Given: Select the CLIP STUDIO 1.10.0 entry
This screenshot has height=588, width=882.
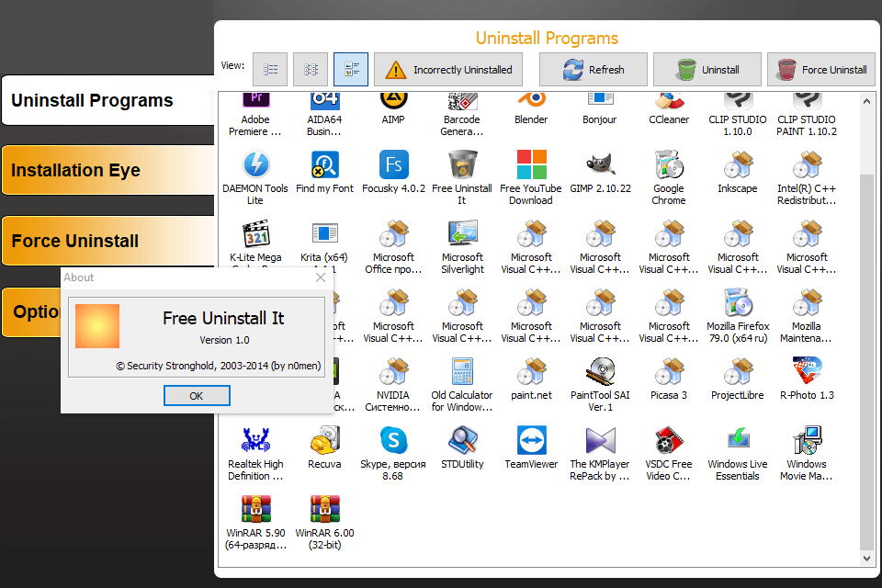Looking at the screenshot, I should tap(738, 115).
